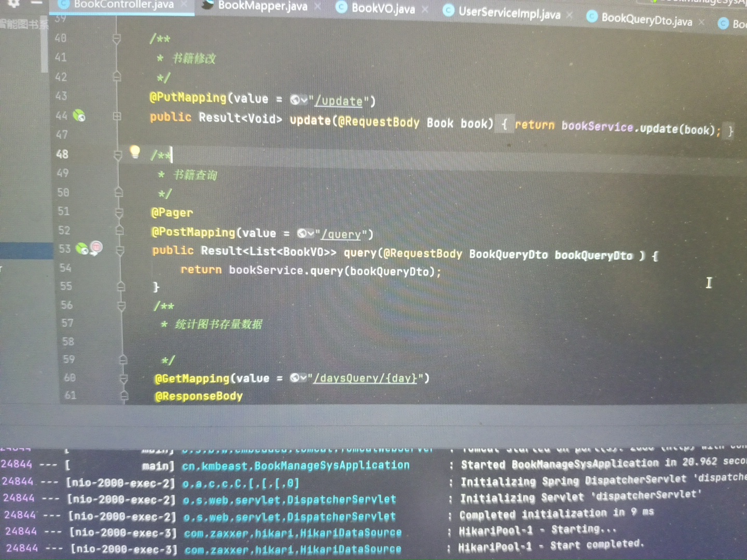747x560 pixels.
Task: Click @PostMapping annotation text
Action: click(193, 232)
